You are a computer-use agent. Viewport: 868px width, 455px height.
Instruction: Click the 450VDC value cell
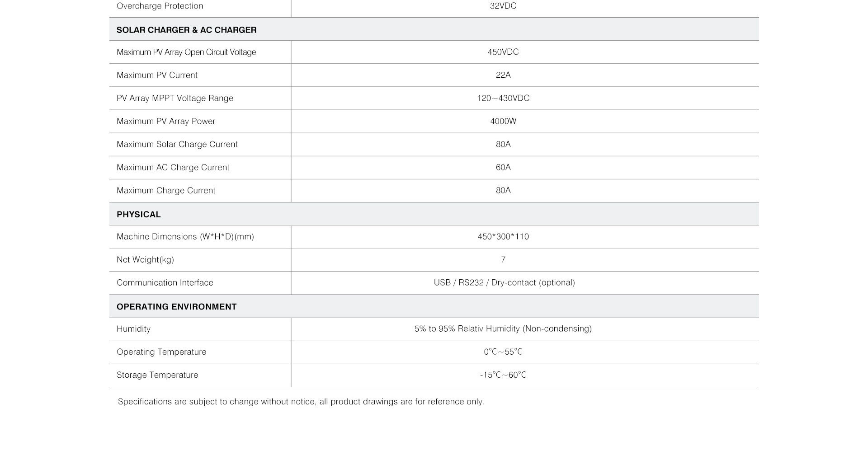click(503, 52)
